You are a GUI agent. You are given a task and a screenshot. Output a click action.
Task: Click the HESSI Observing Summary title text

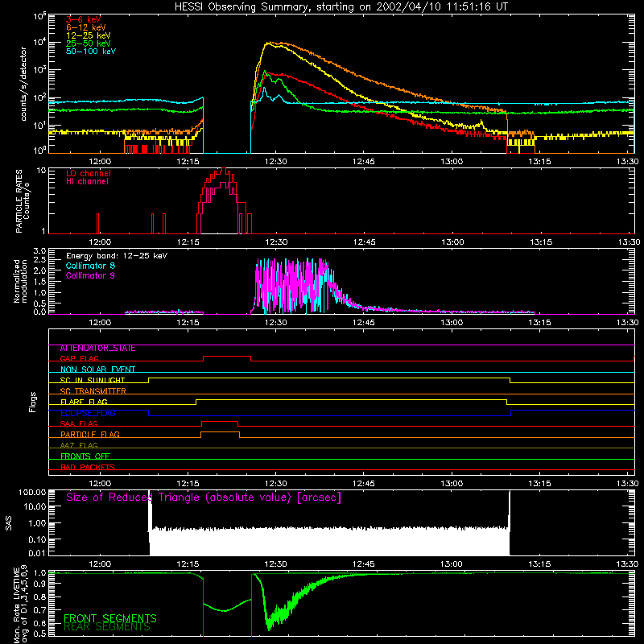341,7
